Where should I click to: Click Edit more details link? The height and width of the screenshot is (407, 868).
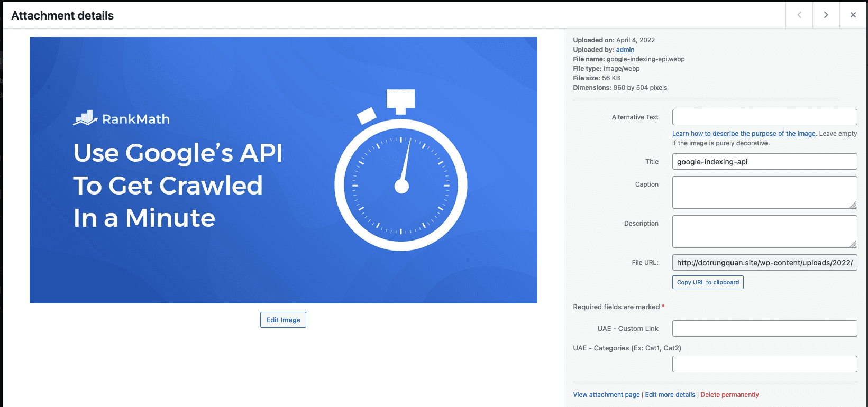670,395
